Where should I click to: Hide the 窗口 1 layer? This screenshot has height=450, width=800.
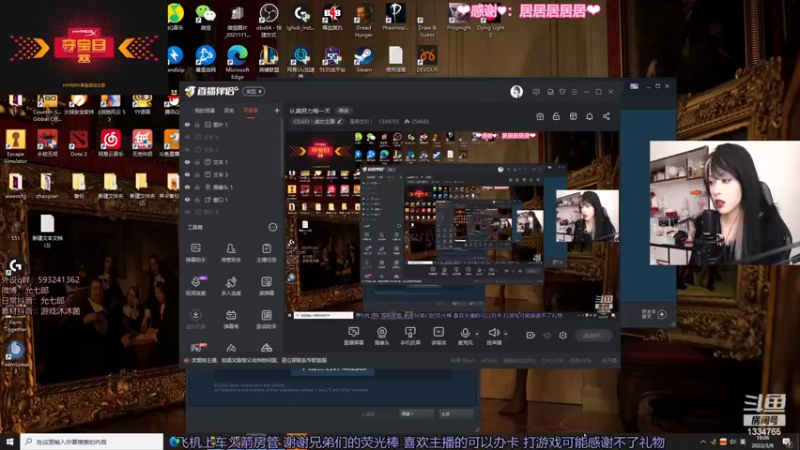click(187, 199)
